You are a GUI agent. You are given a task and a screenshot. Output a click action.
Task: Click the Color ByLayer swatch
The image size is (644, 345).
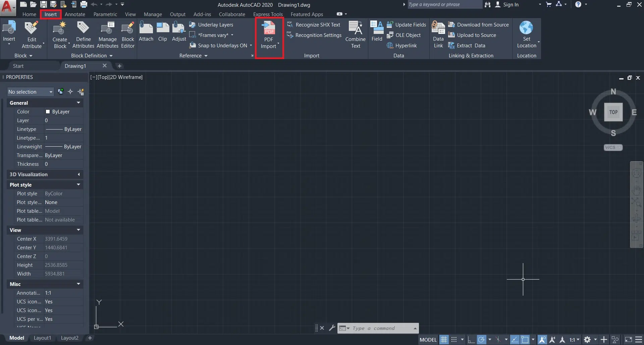click(48, 112)
